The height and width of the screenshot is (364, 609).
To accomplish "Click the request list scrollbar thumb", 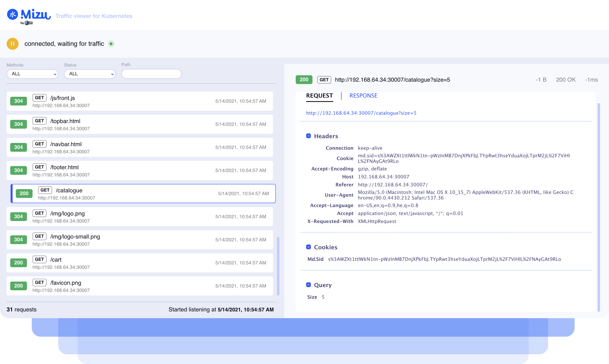I will pos(278,266).
